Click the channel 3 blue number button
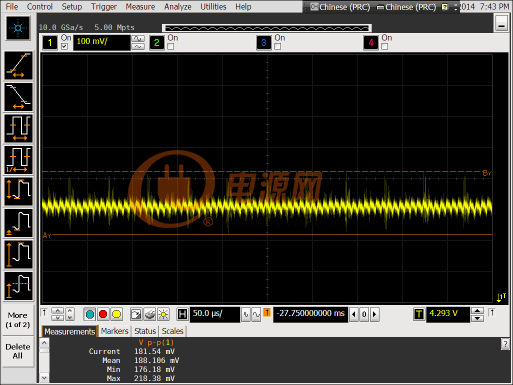This screenshot has width=513, height=385. pos(264,43)
